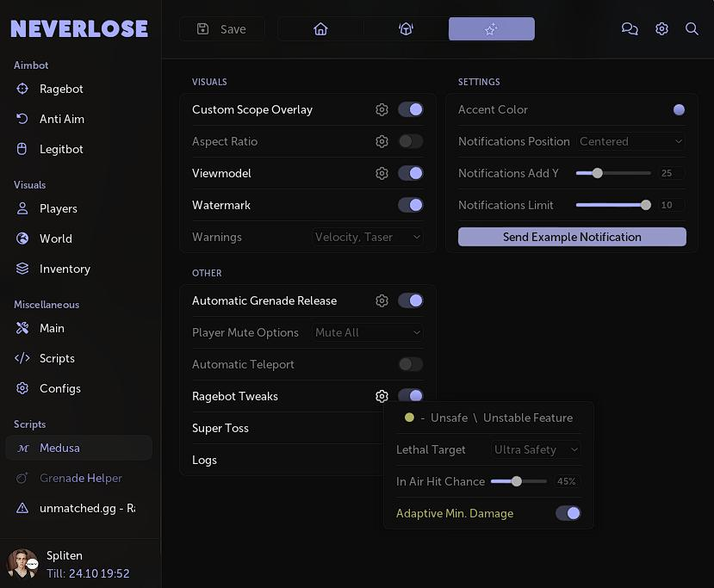The width and height of the screenshot is (714, 588).
Task: Open the home tab icon
Action: point(320,29)
